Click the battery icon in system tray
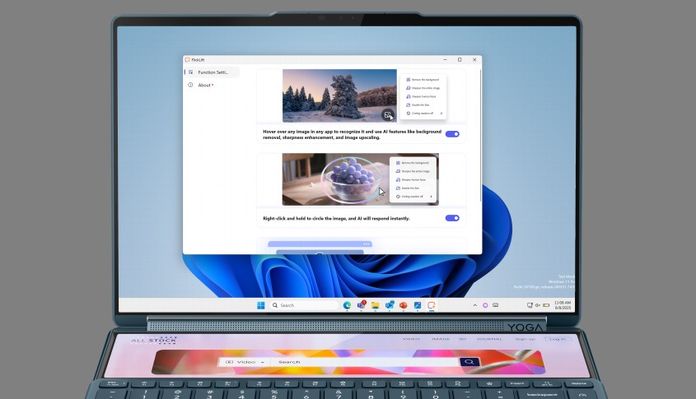The image size is (696, 399). coord(546,305)
